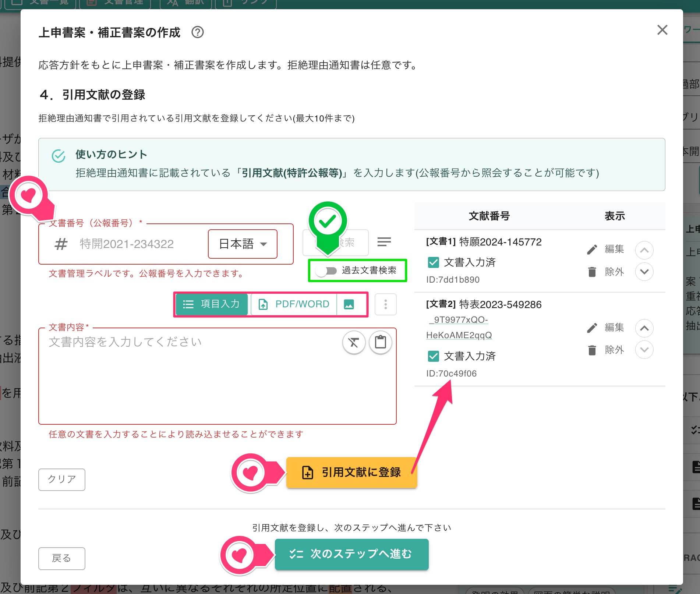Click the clipboard paste icon in 文書内容
700x594 pixels.
coord(380,343)
